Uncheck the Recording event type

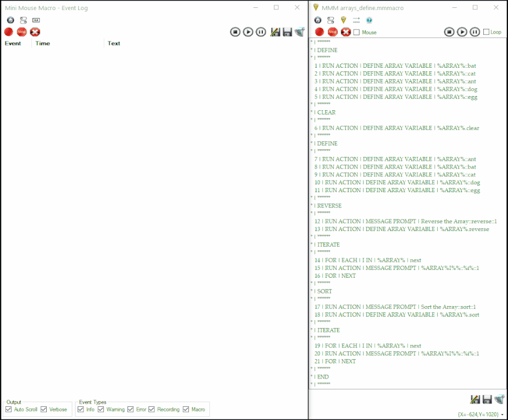click(x=152, y=409)
